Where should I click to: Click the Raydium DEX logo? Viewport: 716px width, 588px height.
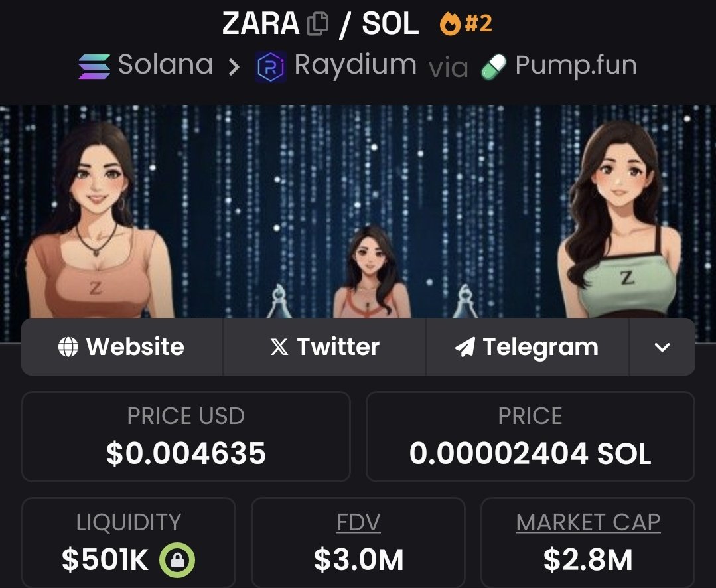[270, 66]
